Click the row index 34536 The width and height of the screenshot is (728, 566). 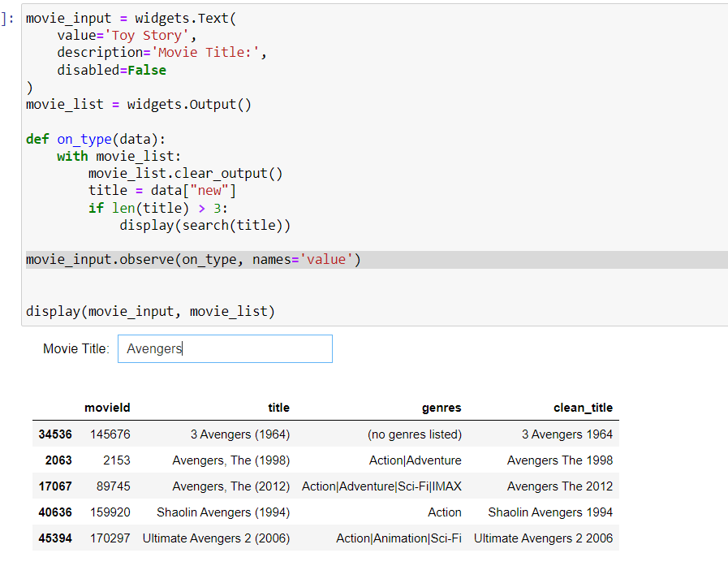[x=54, y=434]
